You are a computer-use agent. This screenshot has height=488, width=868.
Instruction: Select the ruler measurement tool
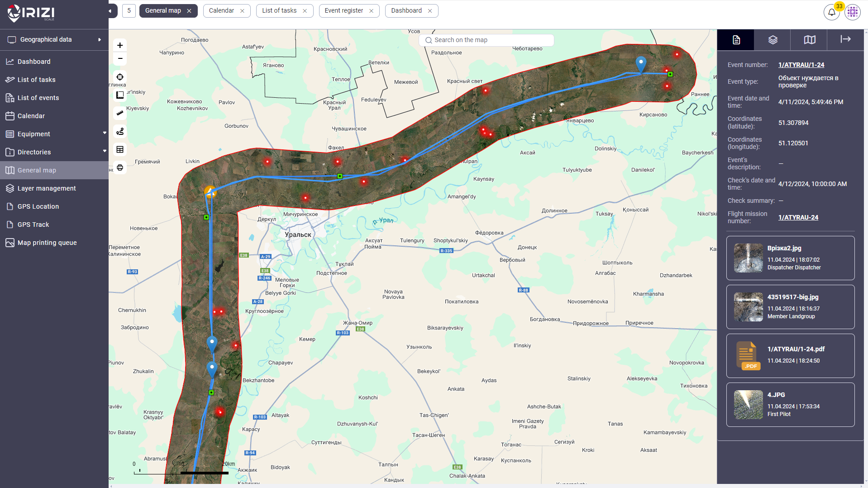[x=120, y=113]
